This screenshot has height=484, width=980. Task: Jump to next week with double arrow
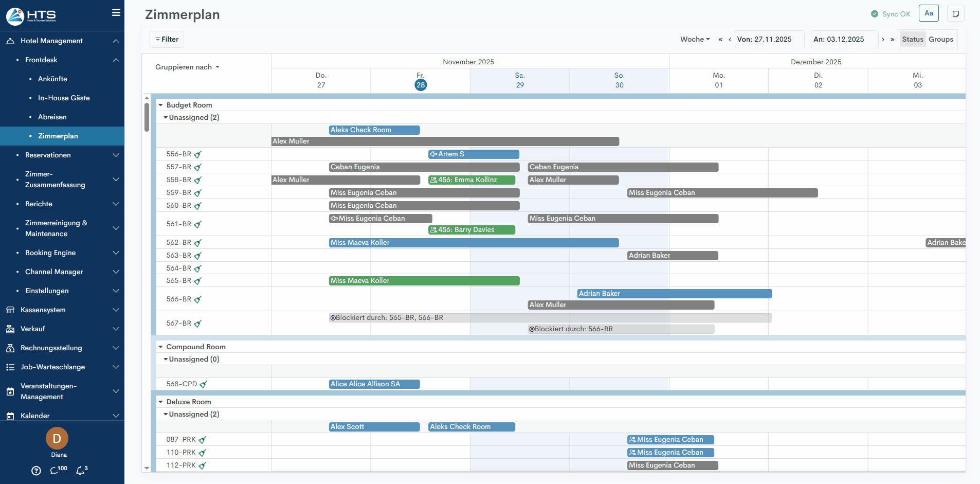[892, 40]
